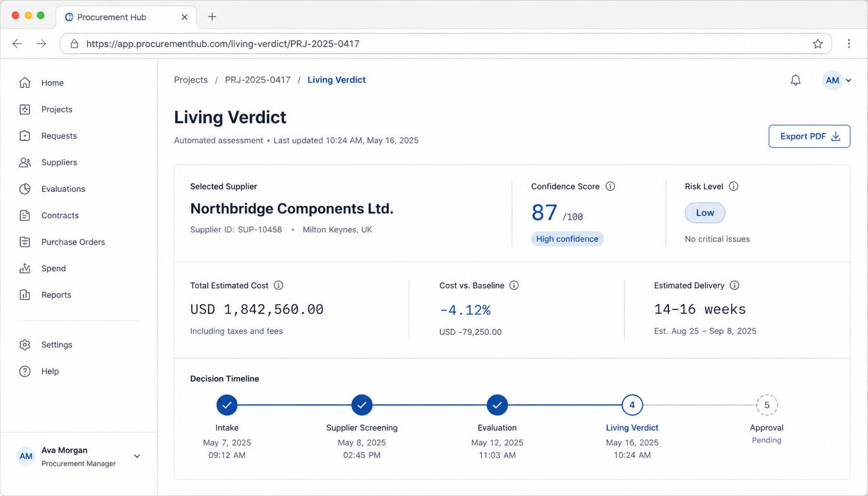Click the Requests sidebar icon
The width and height of the screenshot is (868, 496).
tap(25, 136)
